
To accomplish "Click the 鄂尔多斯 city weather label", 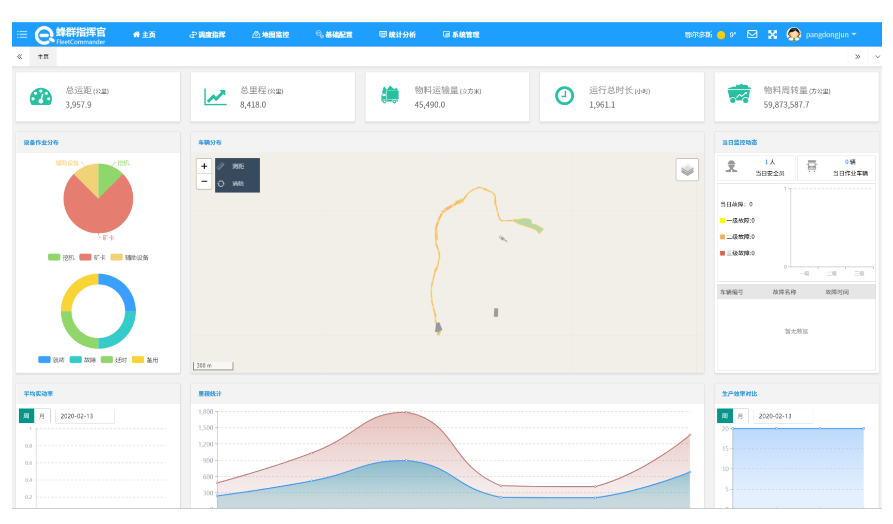I will [698, 35].
